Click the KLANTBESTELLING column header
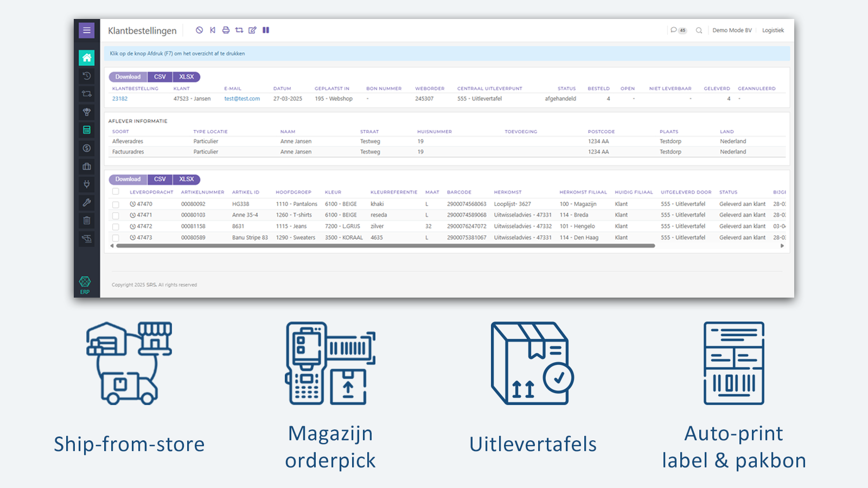Image resolution: width=868 pixels, height=488 pixels. pyautogui.click(x=135, y=88)
